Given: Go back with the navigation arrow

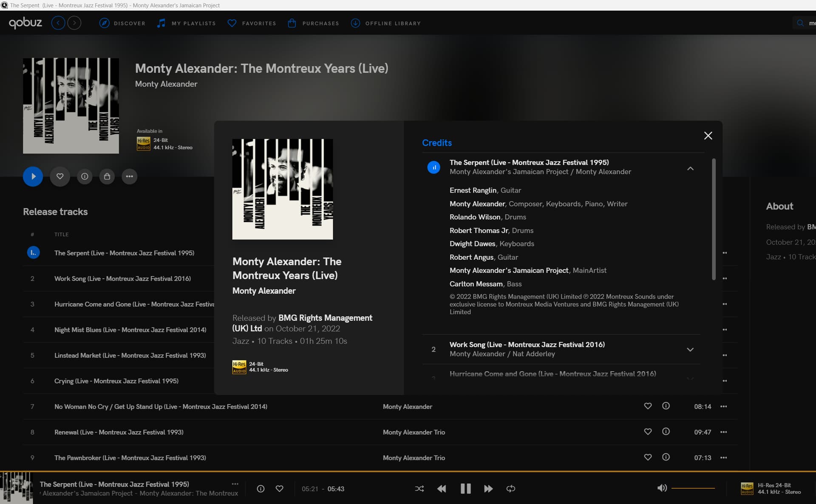Looking at the screenshot, I should coord(58,23).
